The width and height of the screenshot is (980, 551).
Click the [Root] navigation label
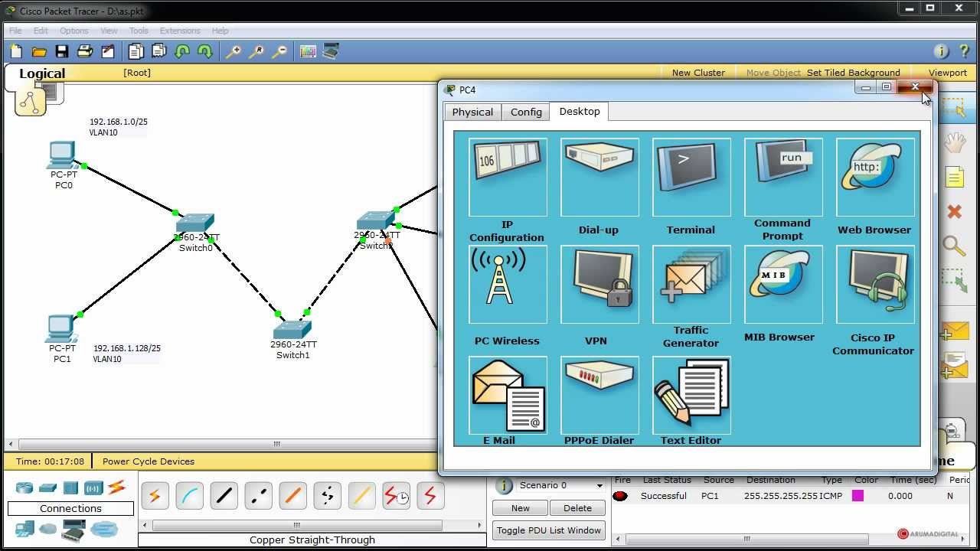137,73
